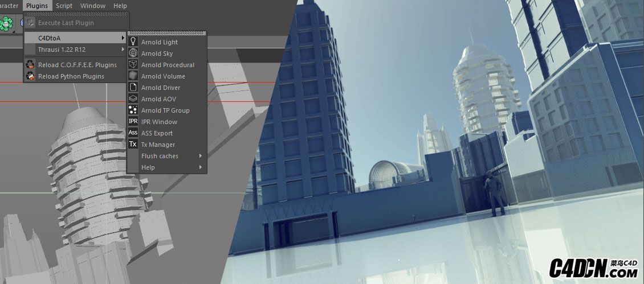Expand the Thrausi 1.22 R12 submenu
Screen dimensions: 644x284
tap(75, 50)
